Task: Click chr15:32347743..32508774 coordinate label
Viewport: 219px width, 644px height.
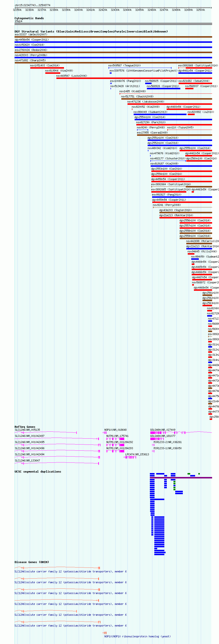Action: click(32, 5)
